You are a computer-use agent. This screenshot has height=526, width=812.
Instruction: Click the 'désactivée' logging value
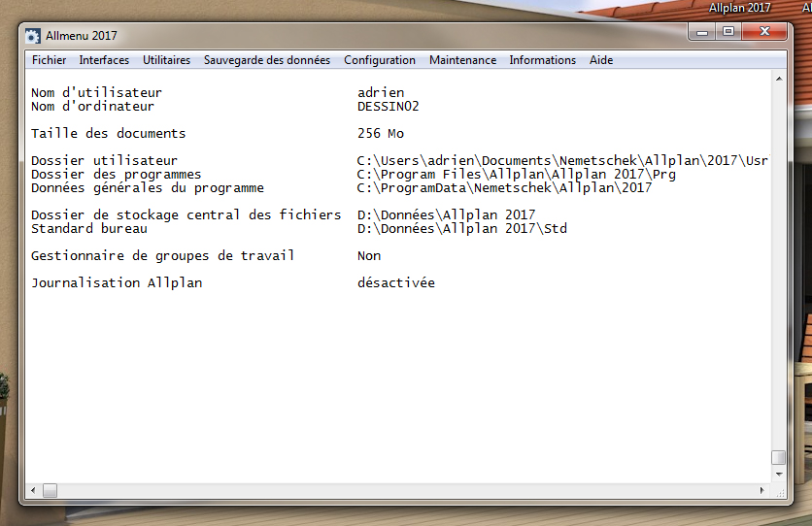coord(396,283)
